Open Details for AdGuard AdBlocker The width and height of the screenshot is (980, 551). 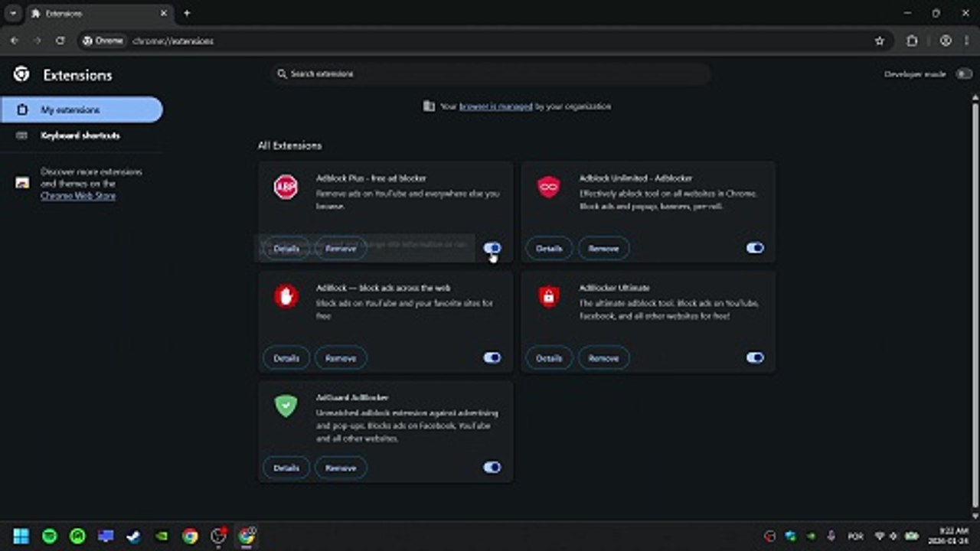point(286,467)
